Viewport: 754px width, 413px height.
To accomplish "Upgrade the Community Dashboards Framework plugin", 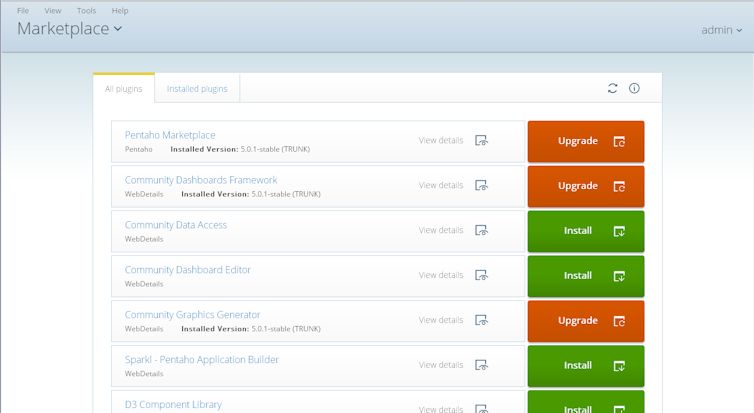I will [586, 186].
